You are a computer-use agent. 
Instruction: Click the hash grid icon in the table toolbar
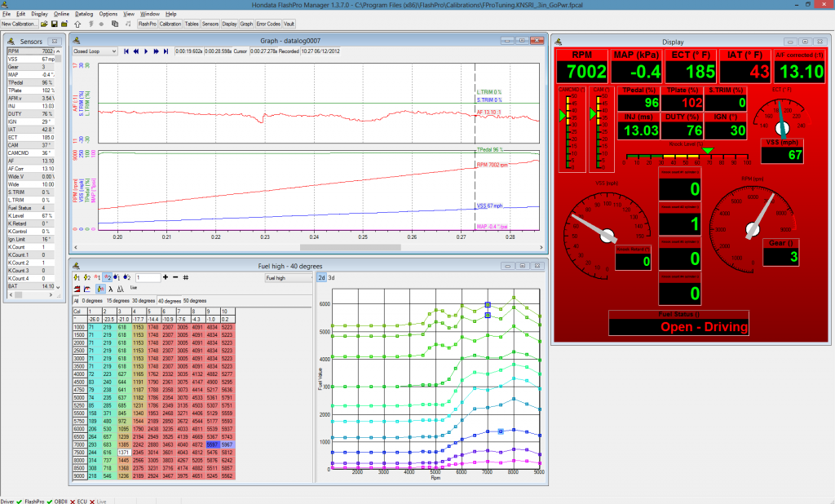[185, 277]
